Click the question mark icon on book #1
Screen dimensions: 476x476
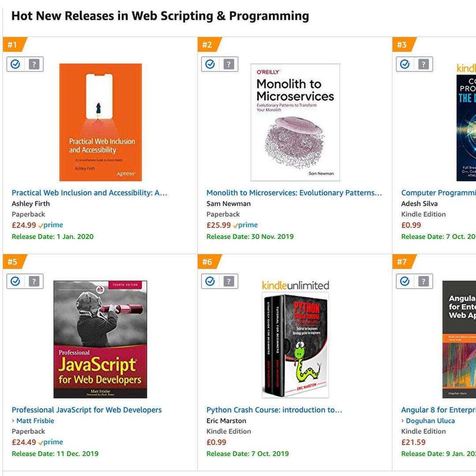34,64
